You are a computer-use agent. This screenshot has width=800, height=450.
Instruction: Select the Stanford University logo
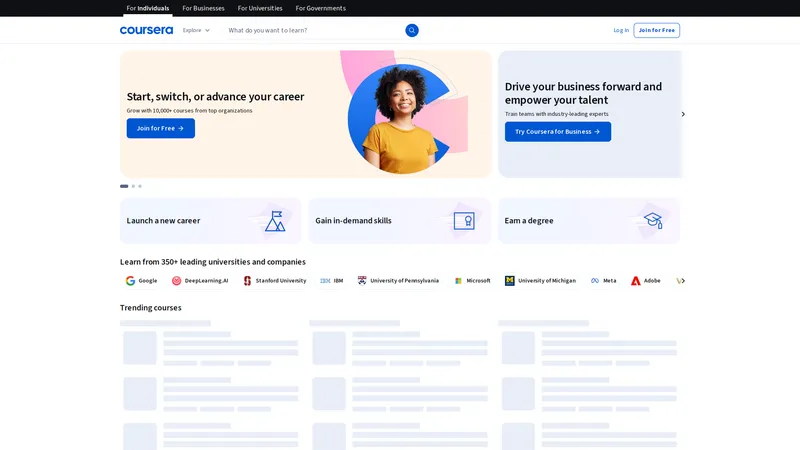[275, 281]
